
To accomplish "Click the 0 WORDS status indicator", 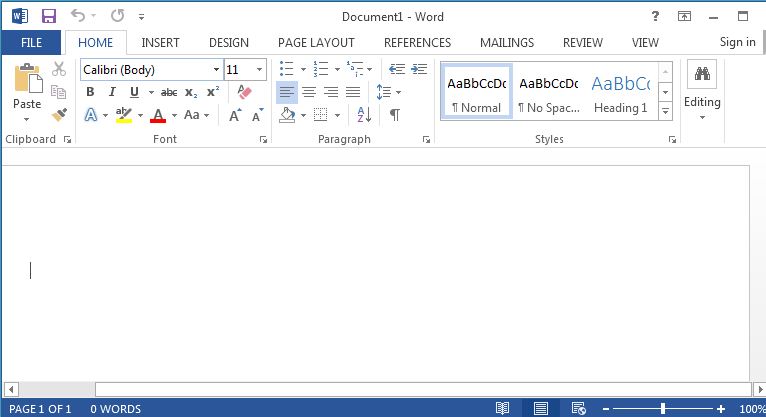I will click(115, 409).
